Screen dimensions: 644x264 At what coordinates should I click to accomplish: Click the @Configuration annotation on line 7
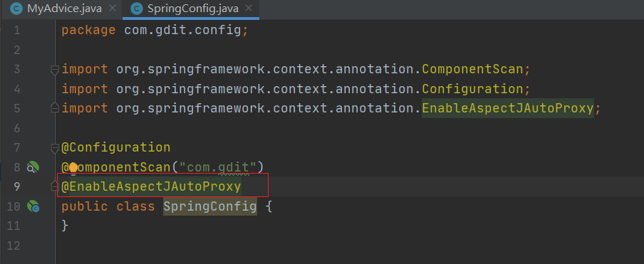[x=116, y=148]
